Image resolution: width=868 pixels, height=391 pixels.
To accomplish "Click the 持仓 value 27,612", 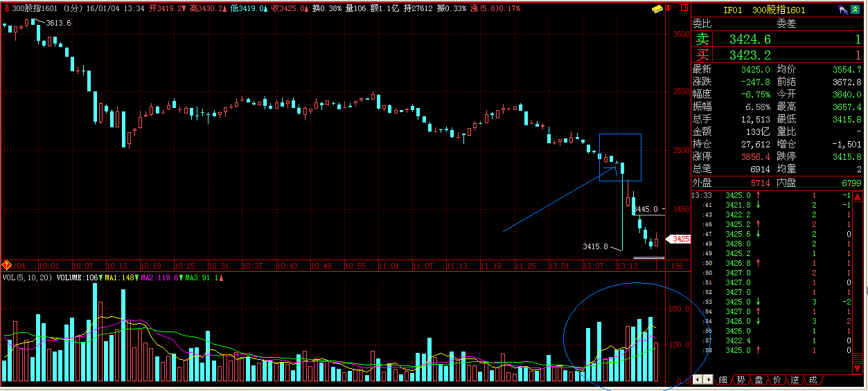I will [756, 144].
